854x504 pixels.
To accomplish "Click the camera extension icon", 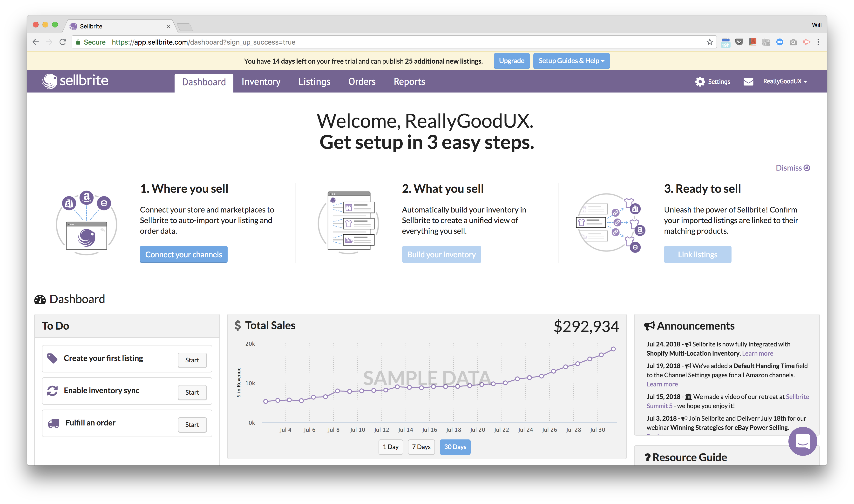I will coord(793,42).
